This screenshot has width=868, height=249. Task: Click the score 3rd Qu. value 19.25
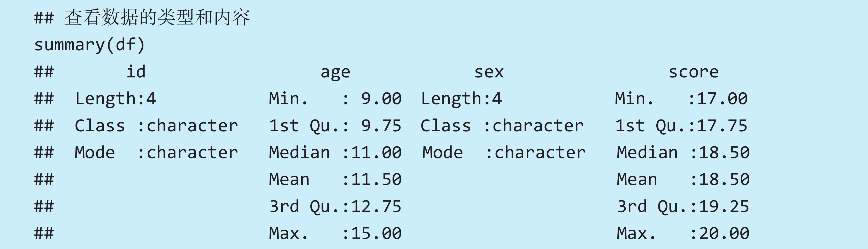click(724, 206)
